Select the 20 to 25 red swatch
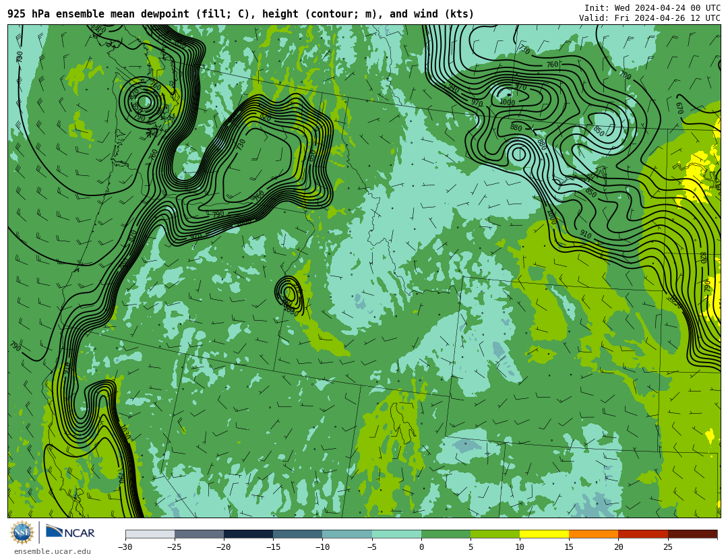Image resolution: width=728 pixels, height=560 pixels. pyautogui.click(x=643, y=534)
